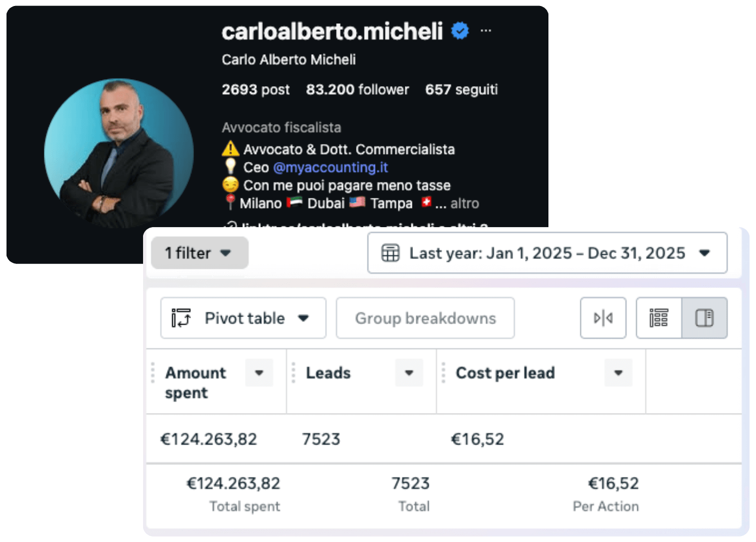
Task: Open the profile picture thumbnail
Action: (119, 153)
